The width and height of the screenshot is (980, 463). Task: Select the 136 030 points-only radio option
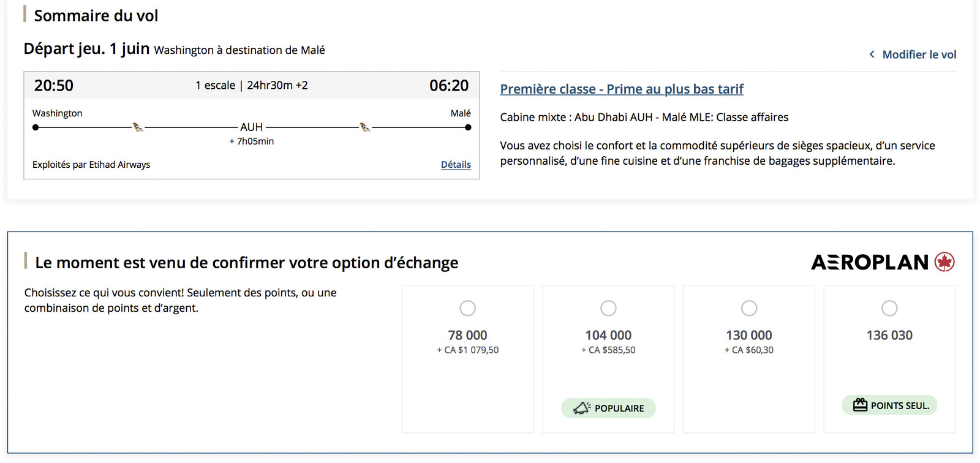(889, 308)
